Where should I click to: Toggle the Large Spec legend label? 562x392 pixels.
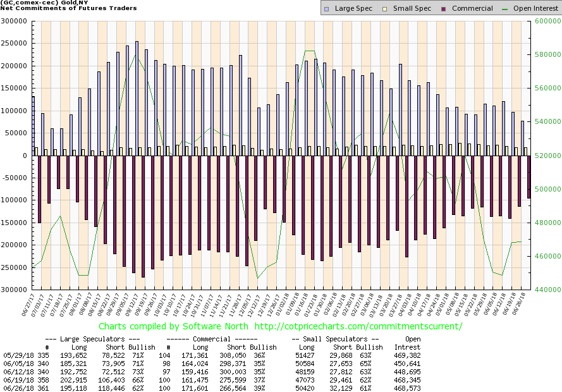pyautogui.click(x=353, y=9)
